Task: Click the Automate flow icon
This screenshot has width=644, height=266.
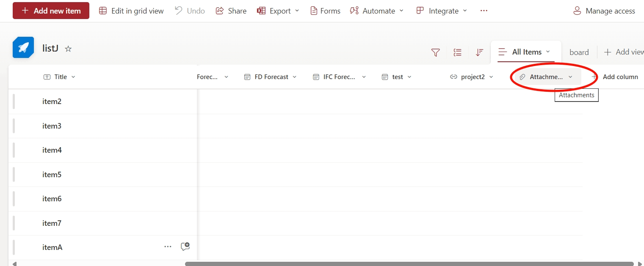Action: click(354, 11)
